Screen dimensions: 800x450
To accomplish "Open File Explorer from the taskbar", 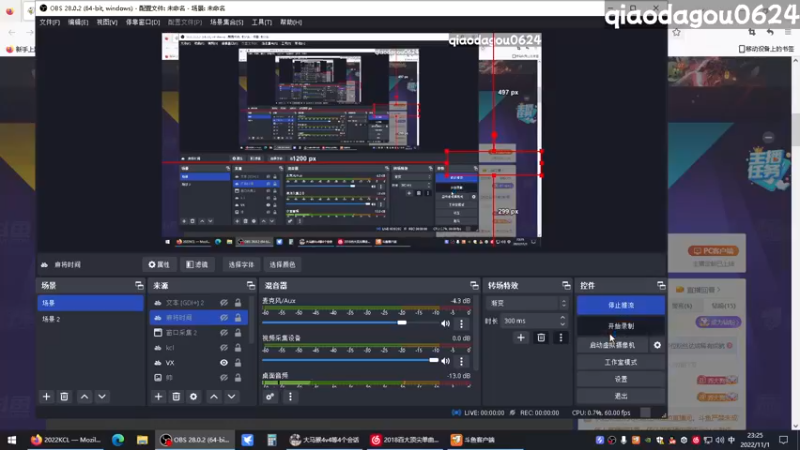I will [x=142, y=440].
